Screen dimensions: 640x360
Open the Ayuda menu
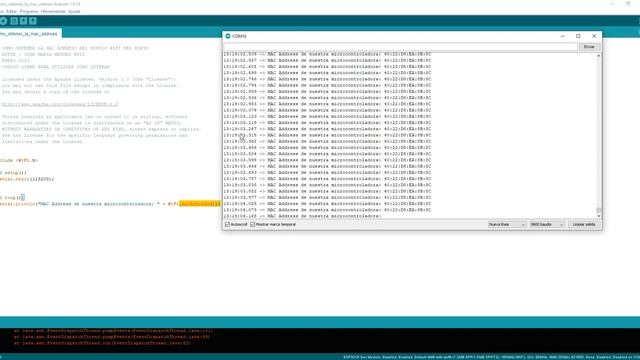[74, 11]
